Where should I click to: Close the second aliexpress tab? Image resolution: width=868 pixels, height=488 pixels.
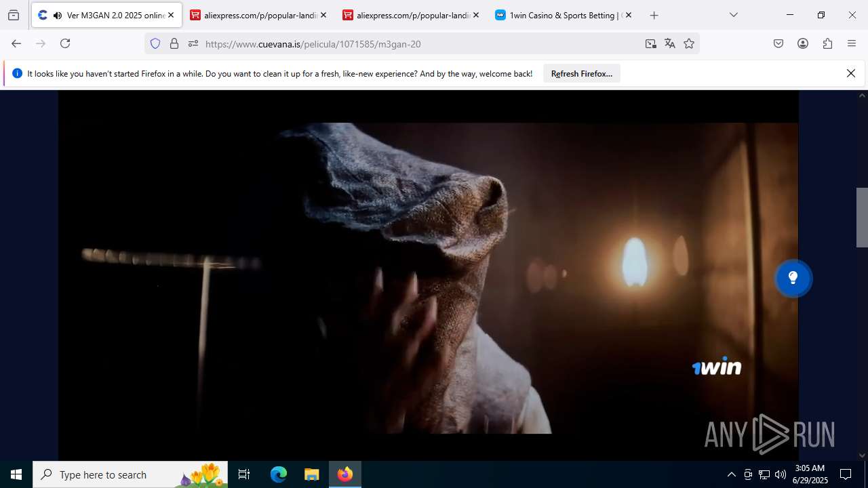476,15
